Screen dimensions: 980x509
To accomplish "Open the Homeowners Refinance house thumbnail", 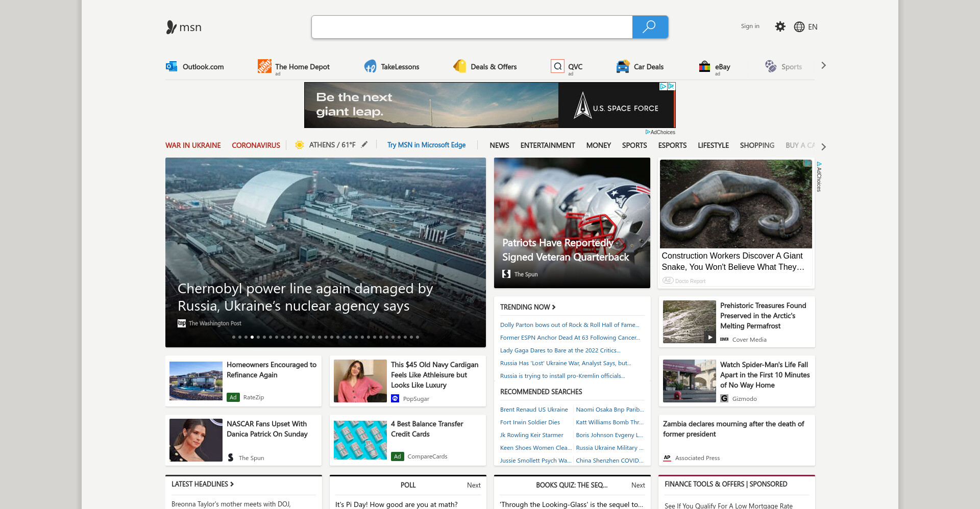I will pyautogui.click(x=196, y=381).
